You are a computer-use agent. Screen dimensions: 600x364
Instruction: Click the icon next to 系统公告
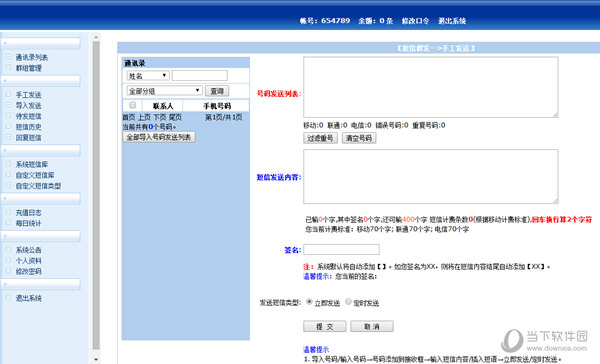click(8, 250)
